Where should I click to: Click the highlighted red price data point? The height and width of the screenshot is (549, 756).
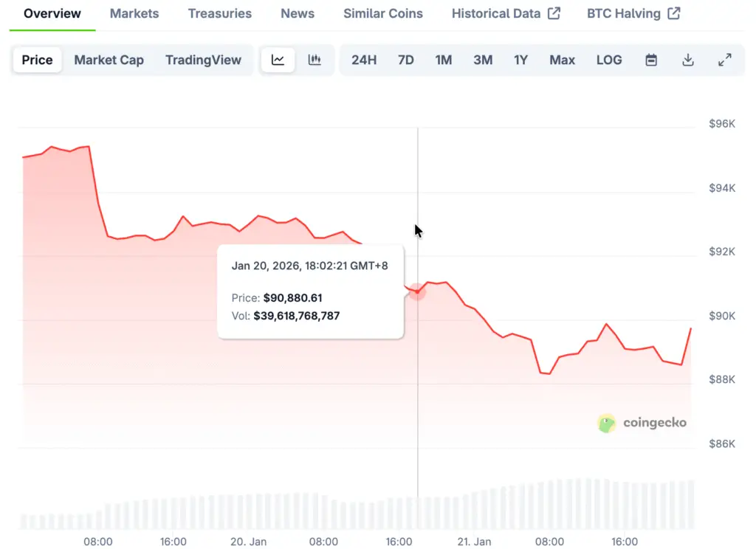click(417, 291)
